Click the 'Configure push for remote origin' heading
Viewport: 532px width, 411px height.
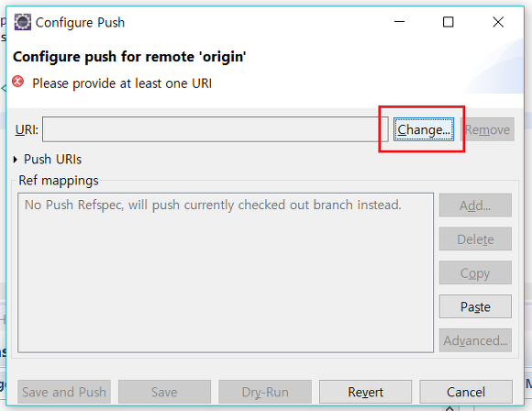(x=129, y=57)
